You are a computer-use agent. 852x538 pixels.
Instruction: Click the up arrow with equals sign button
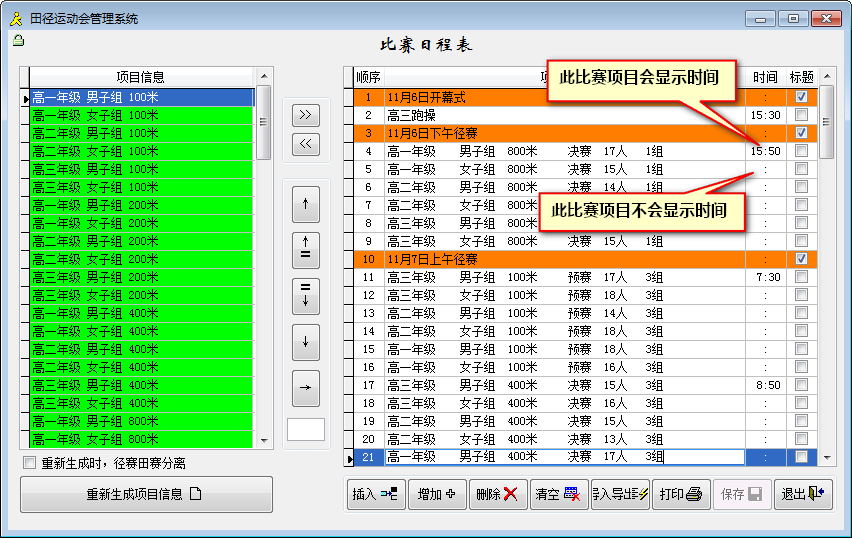coord(305,249)
